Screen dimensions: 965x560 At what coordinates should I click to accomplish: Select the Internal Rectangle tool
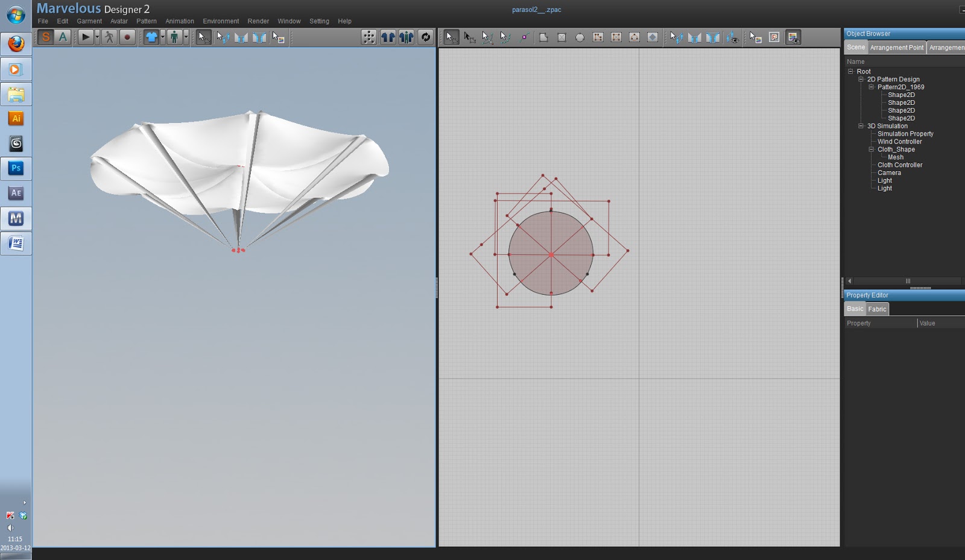[616, 37]
